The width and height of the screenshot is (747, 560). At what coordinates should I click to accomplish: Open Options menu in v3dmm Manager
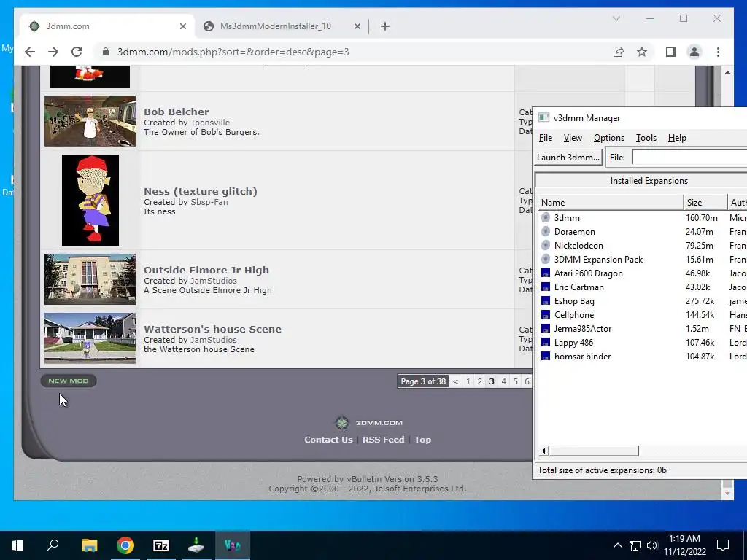pyautogui.click(x=609, y=138)
